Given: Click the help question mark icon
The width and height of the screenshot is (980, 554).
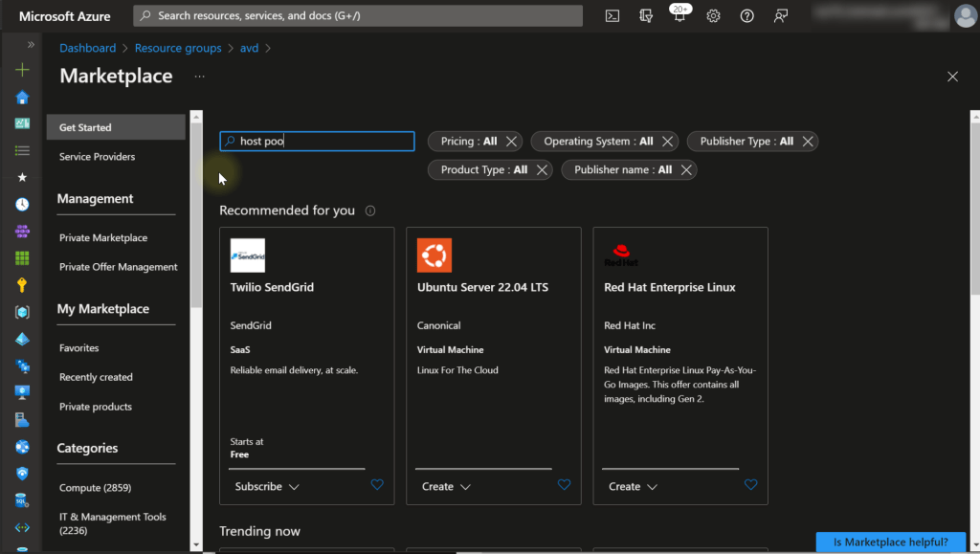Looking at the screenshot, I should [747, 16].
